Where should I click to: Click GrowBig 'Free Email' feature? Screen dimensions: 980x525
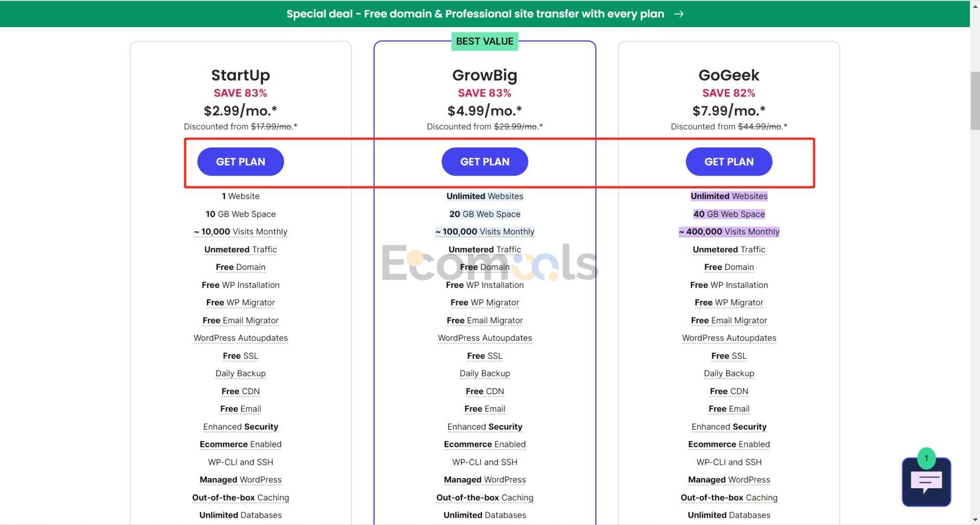pos(484,409)
